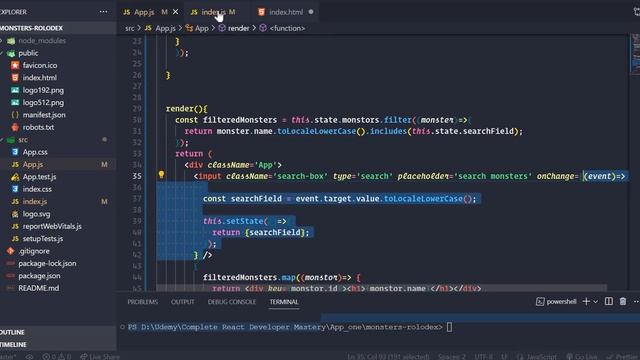Select the TERMINAL panel tab
The width and height of the screenshot is (640, 360).
pos(284,302)
